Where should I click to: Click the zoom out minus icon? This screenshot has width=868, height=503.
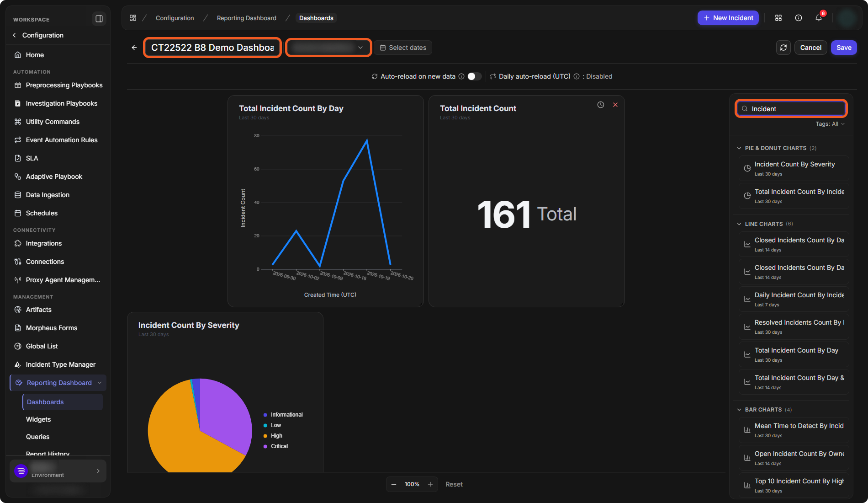(394, 484)
